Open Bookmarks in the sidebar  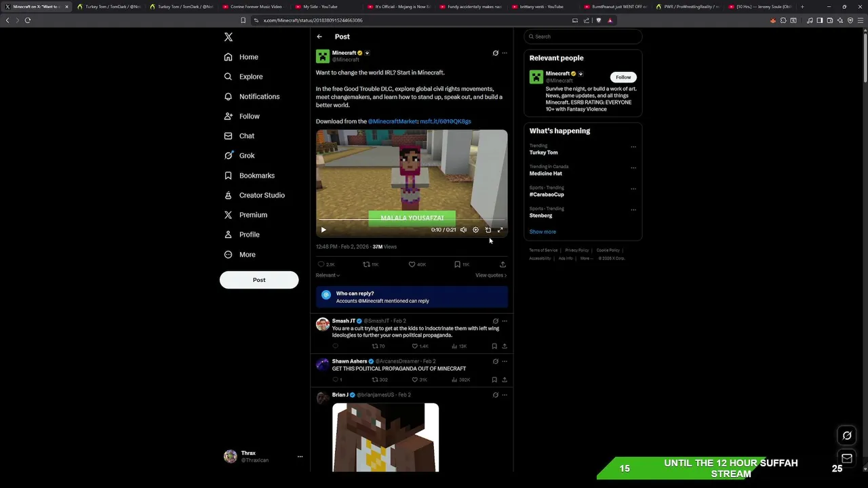coord(250,176)
